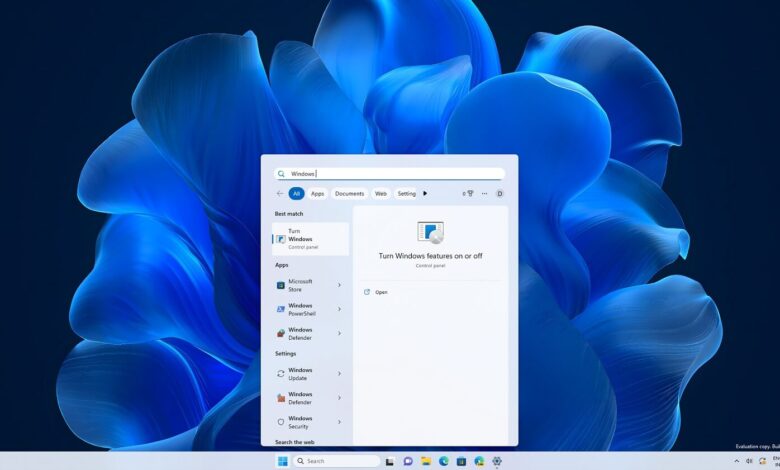
Task: Expand Microsoft Store result options chevron
Action: (x=339, y=285)
